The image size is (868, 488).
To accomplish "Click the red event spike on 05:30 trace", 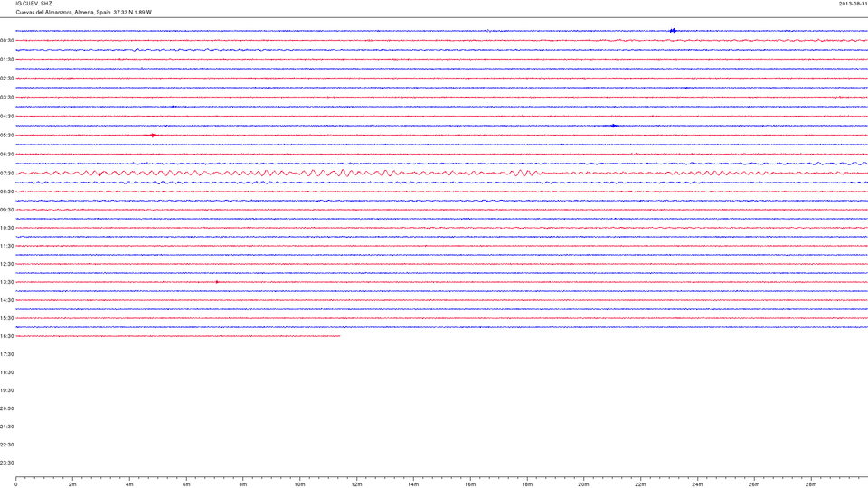I will pos(154,135).
